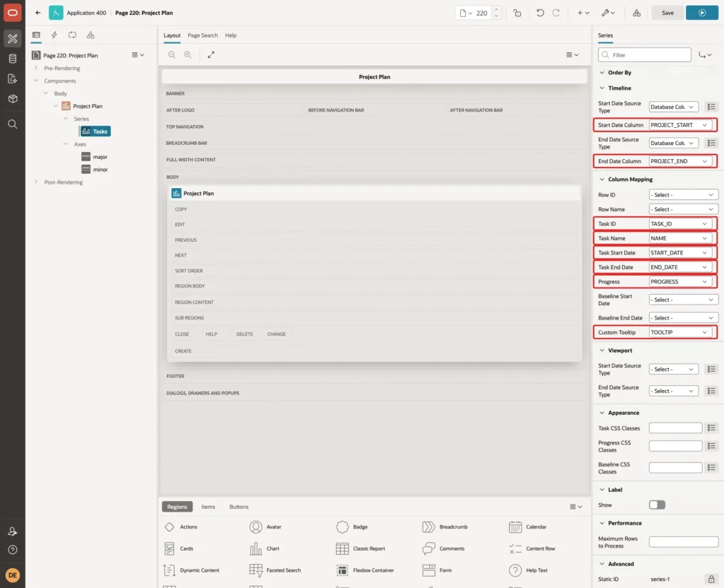724x588 pixels.
Task: Open the shared components icon in top toolbar
Action: (x=636, y=13)
